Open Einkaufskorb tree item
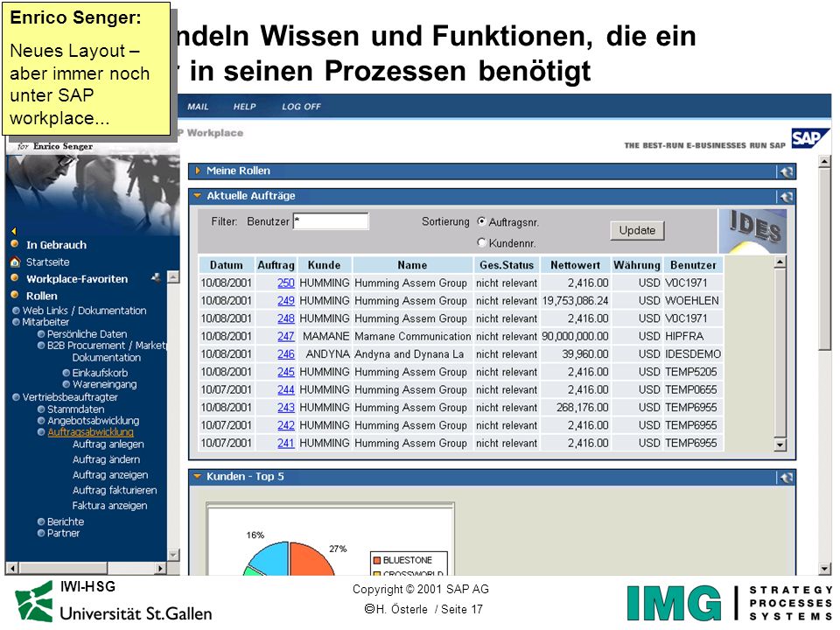 coord(100,373)
